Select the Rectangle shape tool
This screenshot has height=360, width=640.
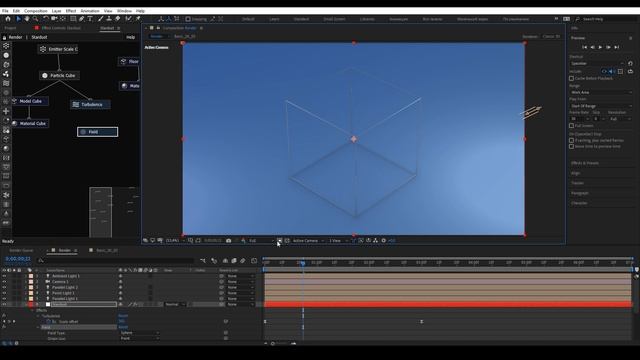click(x=73, y=19)
